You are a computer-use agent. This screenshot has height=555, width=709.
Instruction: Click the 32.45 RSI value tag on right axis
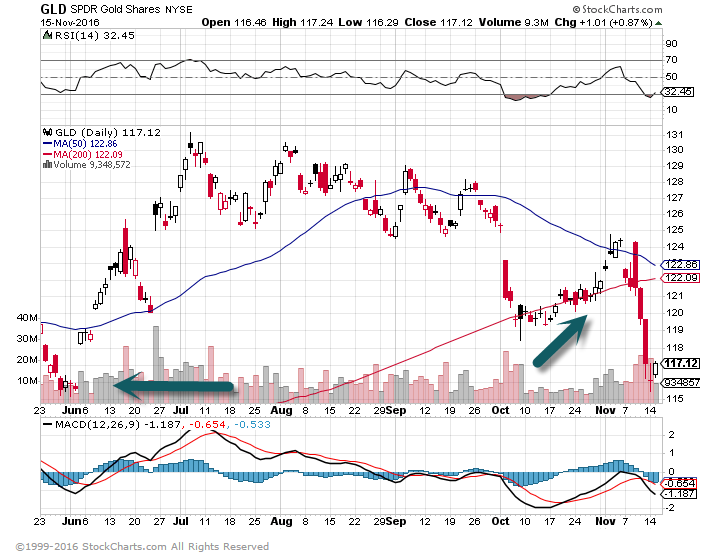point(678,92)
